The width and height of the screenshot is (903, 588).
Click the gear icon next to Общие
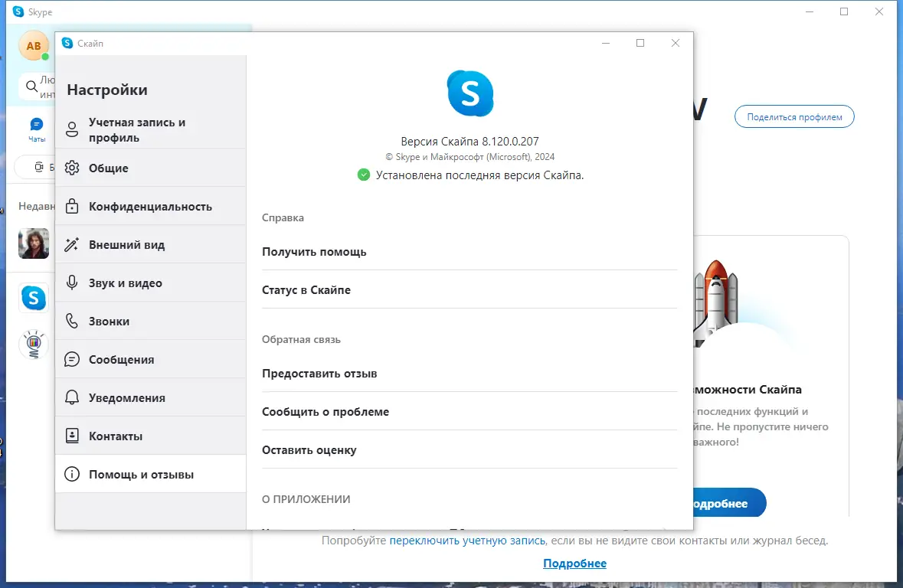[72, 168]
